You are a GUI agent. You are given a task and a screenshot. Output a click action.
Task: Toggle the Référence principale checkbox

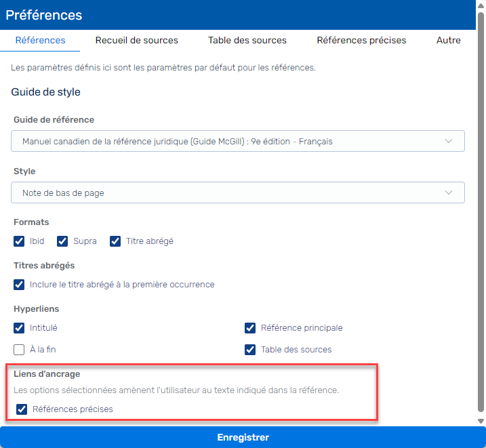pyautogui.click(x=250, y=328)
